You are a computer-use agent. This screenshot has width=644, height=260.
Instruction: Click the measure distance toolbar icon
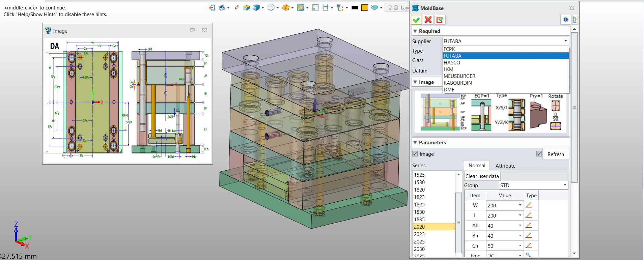click(x=325, y=7)
